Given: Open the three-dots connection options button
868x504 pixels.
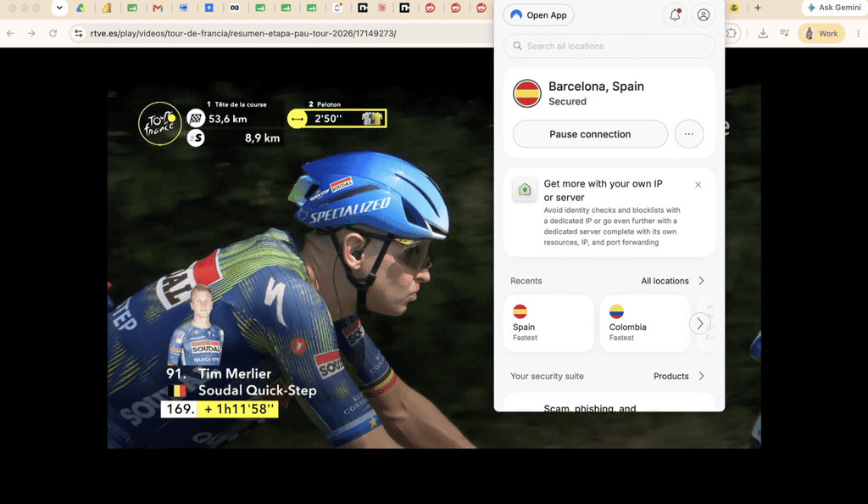Looking at the screenshot, I should click(688, 134).
